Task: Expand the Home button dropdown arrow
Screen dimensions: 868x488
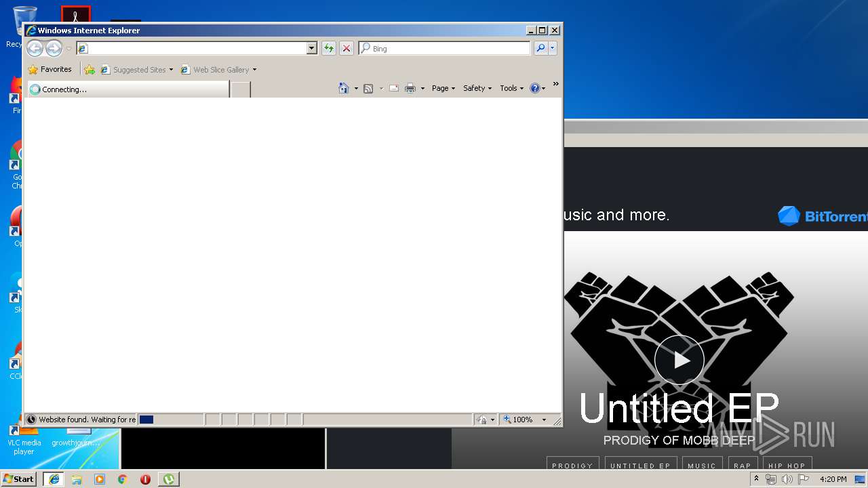Action: [356, 89]
